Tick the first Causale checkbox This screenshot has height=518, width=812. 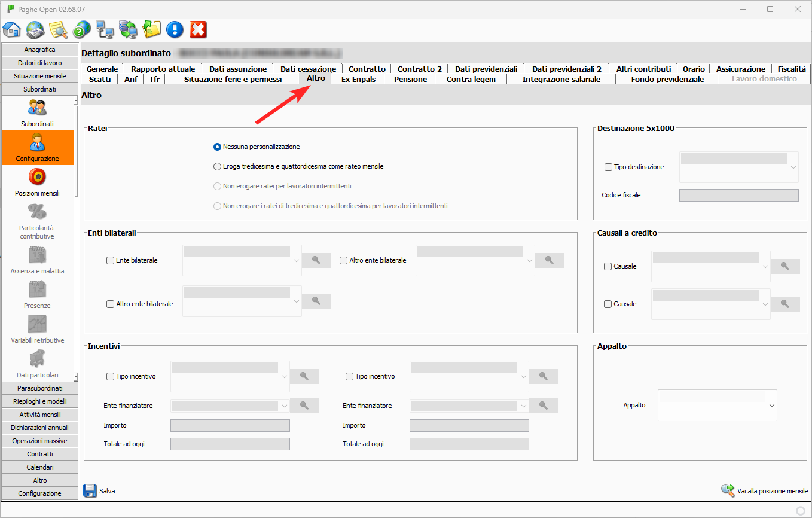pos(608,267)
